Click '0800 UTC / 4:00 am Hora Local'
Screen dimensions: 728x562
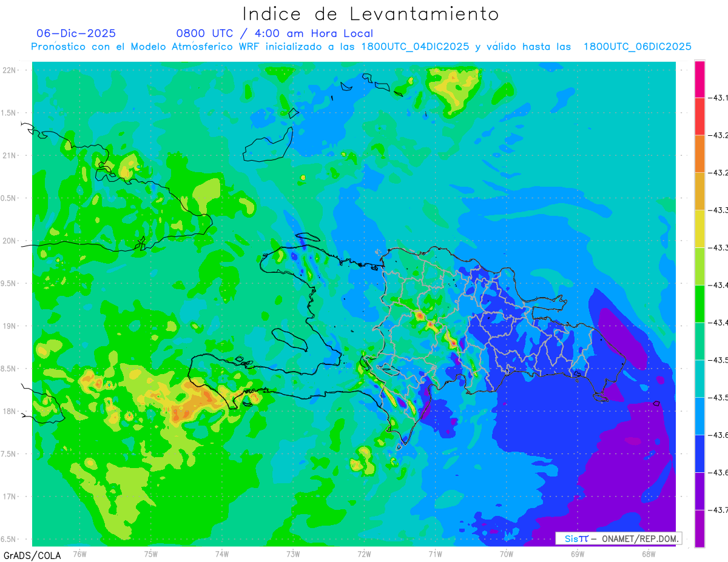[x=275, y=33]
